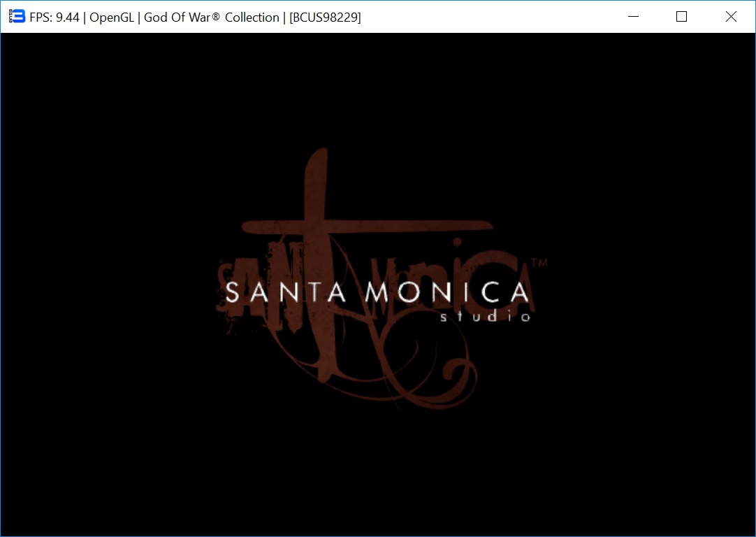Maximize the game window

point(682,17)
